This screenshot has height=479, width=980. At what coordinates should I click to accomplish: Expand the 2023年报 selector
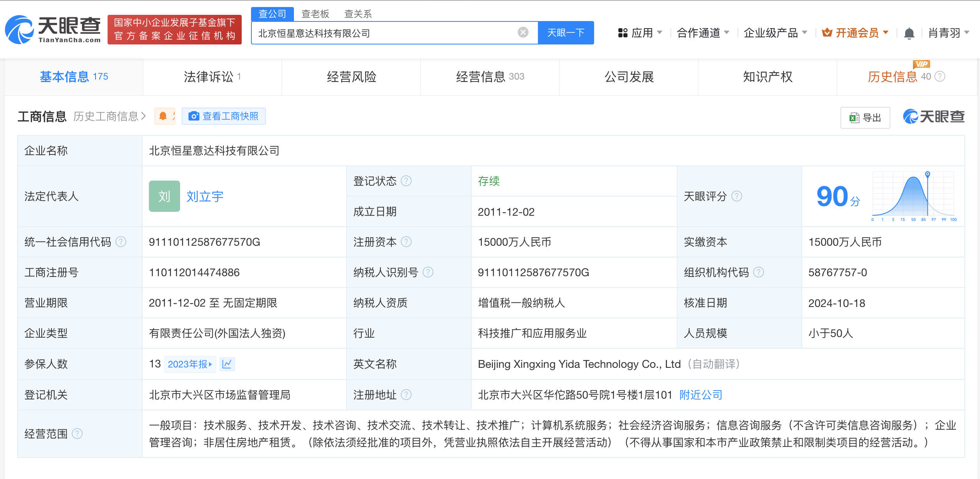coord(190,364)
